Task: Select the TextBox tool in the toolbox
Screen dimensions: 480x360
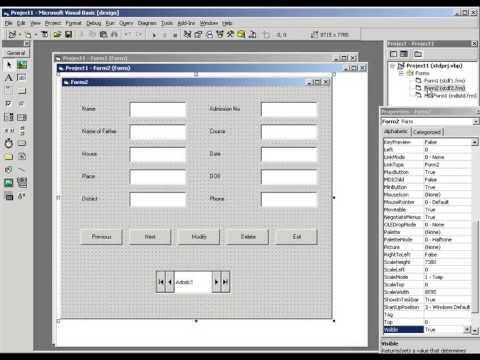Action: [22, 78]
